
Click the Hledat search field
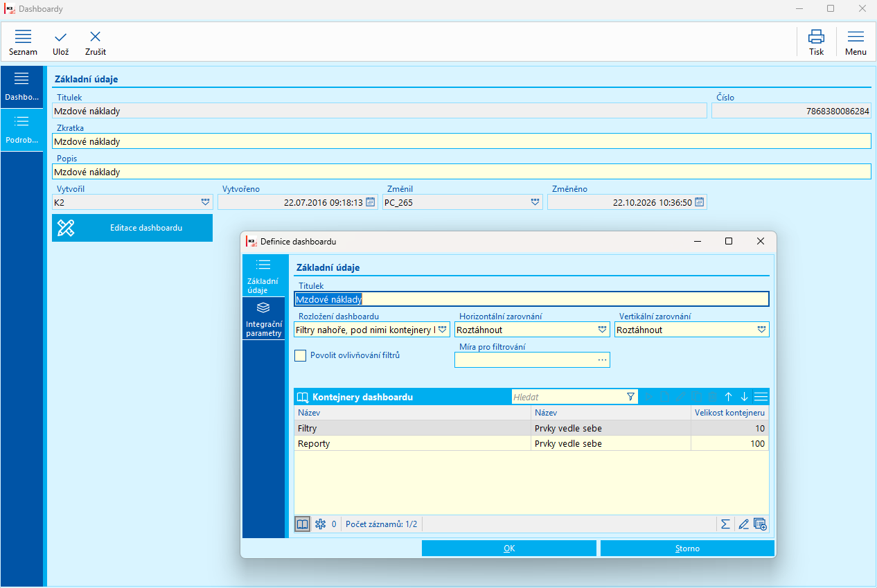(568, 397)
